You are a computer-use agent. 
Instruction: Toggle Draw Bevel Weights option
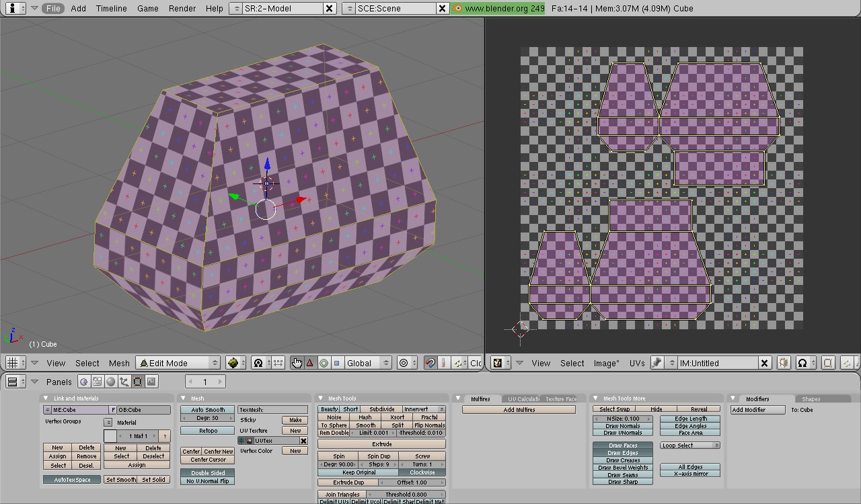[623, 468]
